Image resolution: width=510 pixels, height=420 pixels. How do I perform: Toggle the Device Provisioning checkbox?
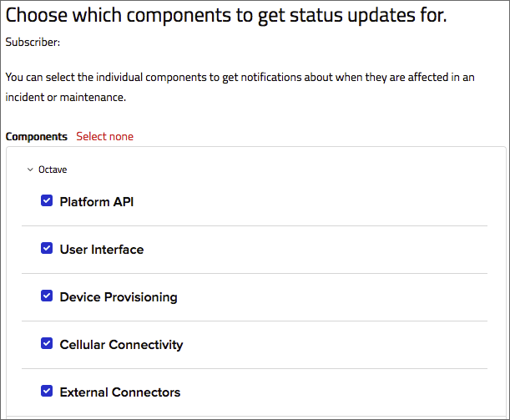coord(47,296)
